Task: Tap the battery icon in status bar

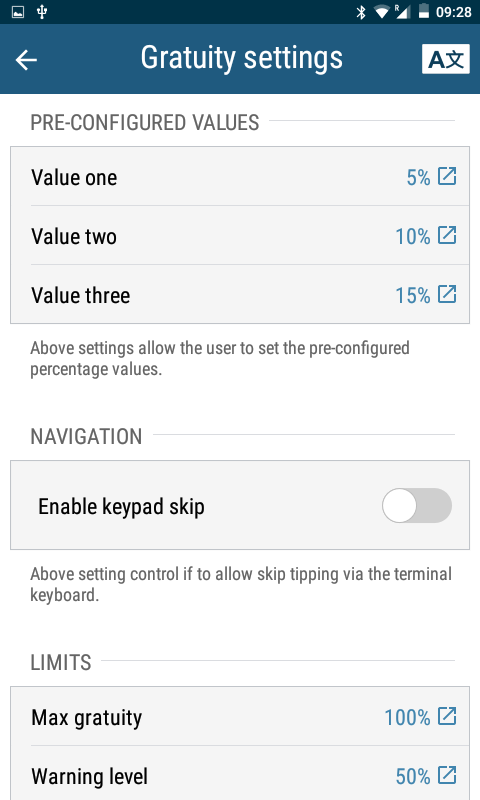Action: point(423,11)
